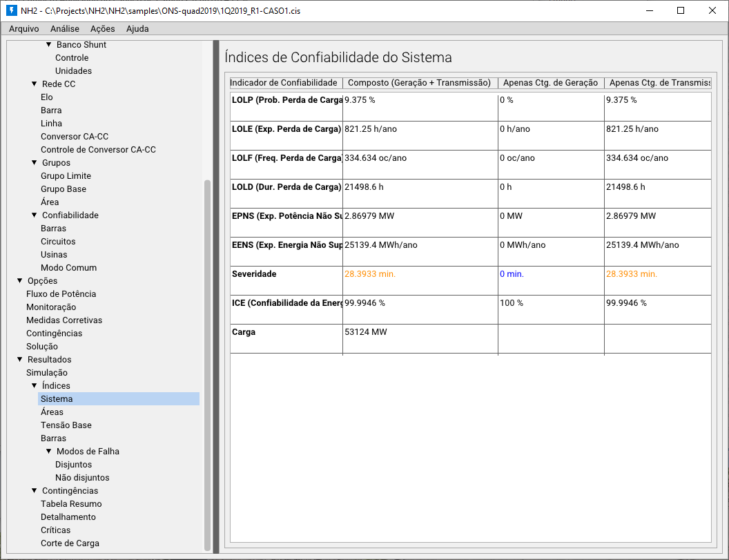Select the ICE 100 % cell
Viewport: 729px width, 560px height.
pos(551,310)
